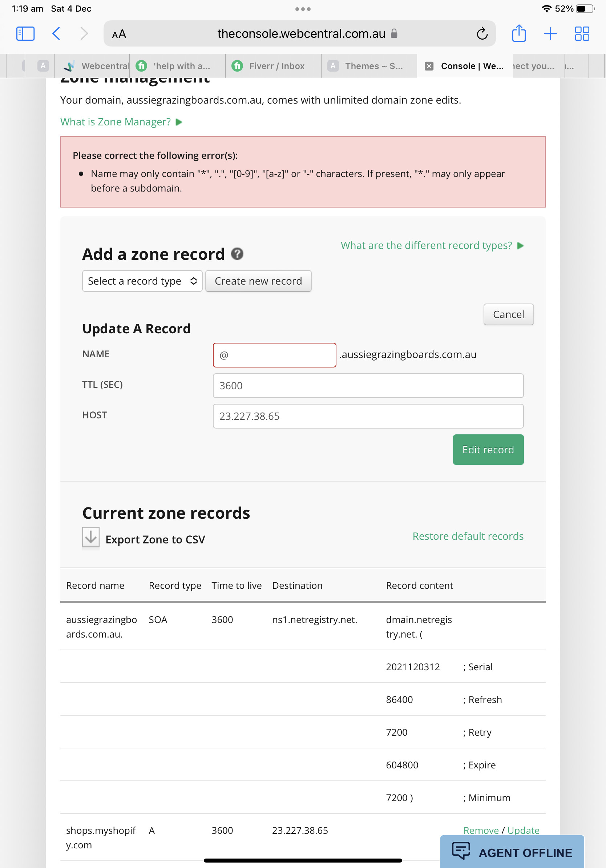This screenshot has width=606, height=868.
Task: Expand What are the different record types
Action: (x=432, y=245)
